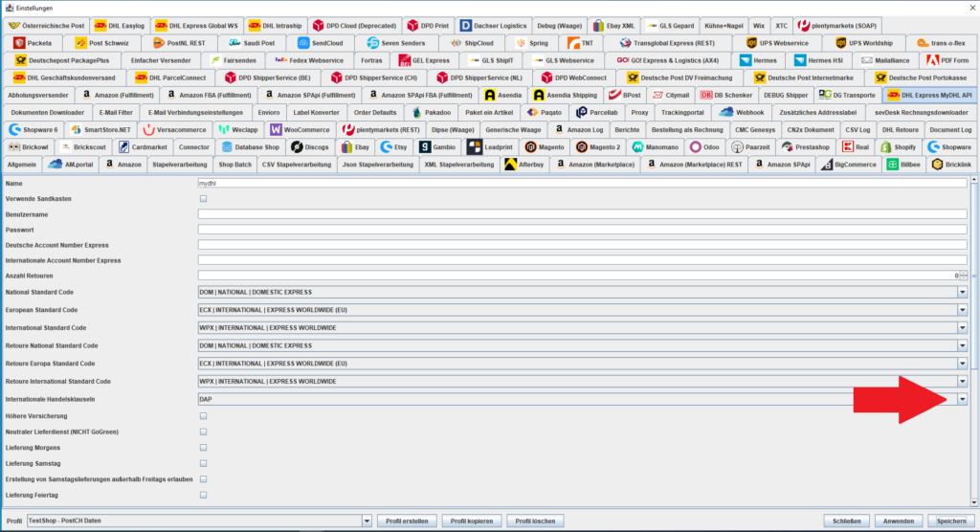The height and width of the screenshot is (532, 980).
Task: Open the Label Konverter tab
Action: click(316, 113)
